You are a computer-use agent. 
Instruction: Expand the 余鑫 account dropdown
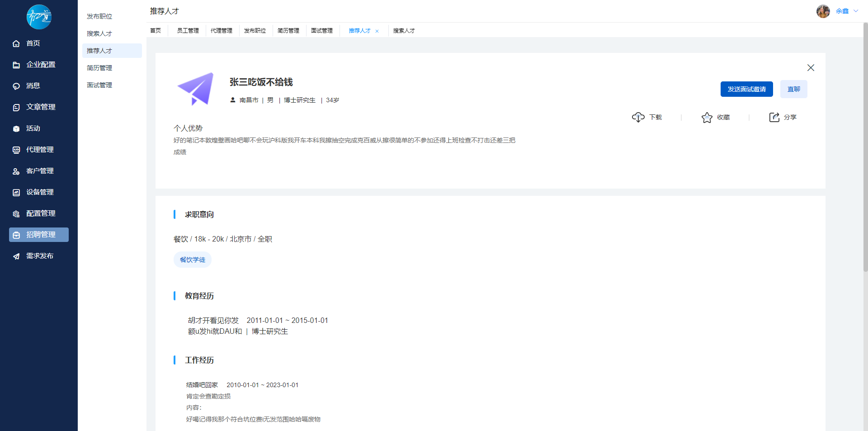(x=855, y=11)
